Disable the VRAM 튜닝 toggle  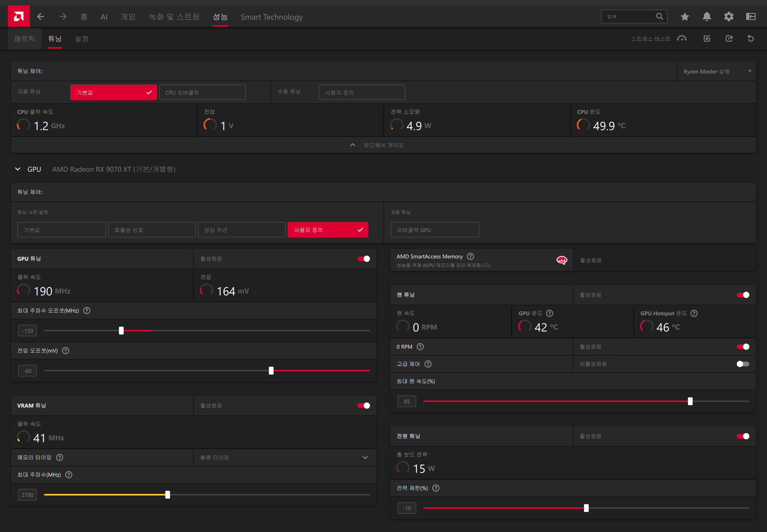(363, 406)
